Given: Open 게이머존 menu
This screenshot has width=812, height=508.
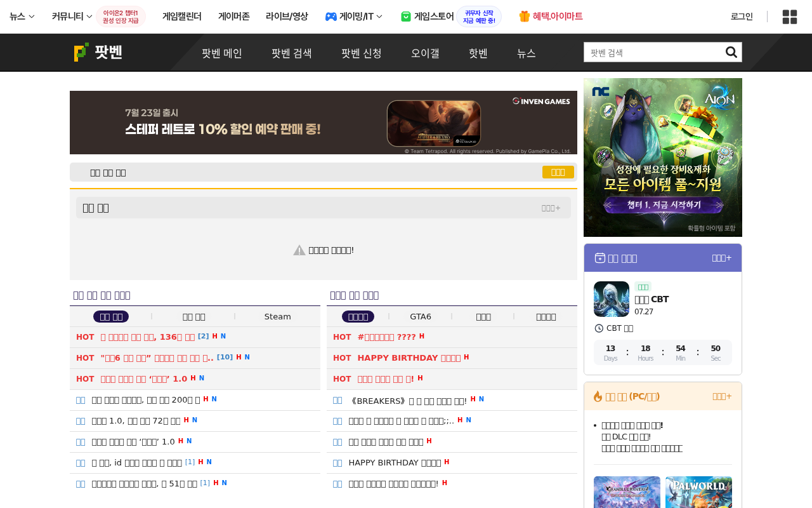Looking at the screenshot, I should [234, 17].
